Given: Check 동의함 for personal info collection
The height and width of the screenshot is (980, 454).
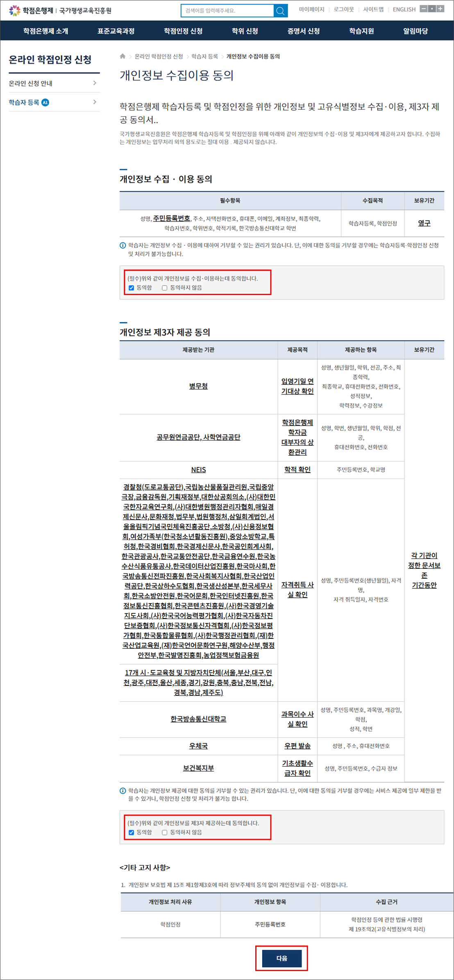Looking at the screenshot, I should click(132, 288).
